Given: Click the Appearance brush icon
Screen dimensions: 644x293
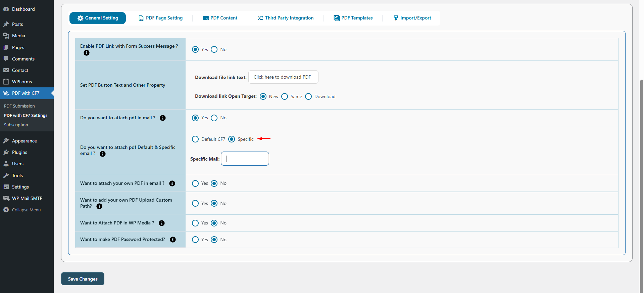Looking at the screenshot, I should coord(6,141).
